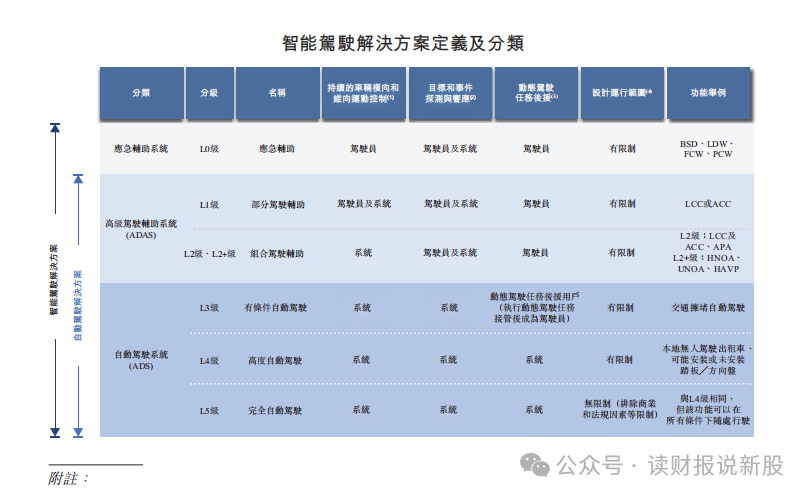Select the L2級:LCC及ACC、APA examples cell
The width and height of the screenshot is (809, 497).
708,252
